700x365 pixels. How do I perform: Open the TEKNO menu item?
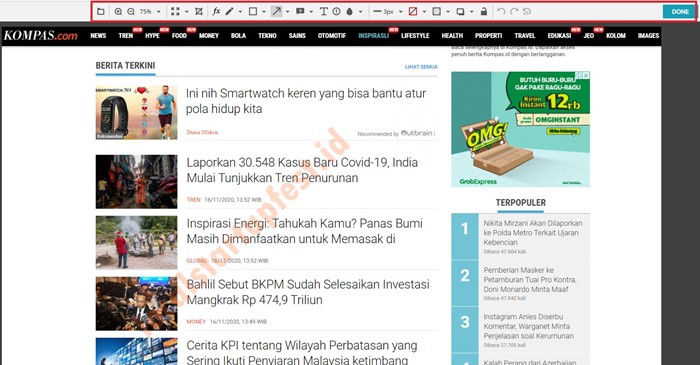[267, 36]
